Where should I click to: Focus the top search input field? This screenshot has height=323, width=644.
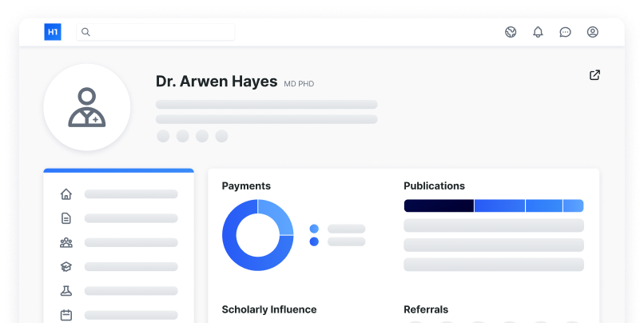pyautogui.click(x=156, y=32)
